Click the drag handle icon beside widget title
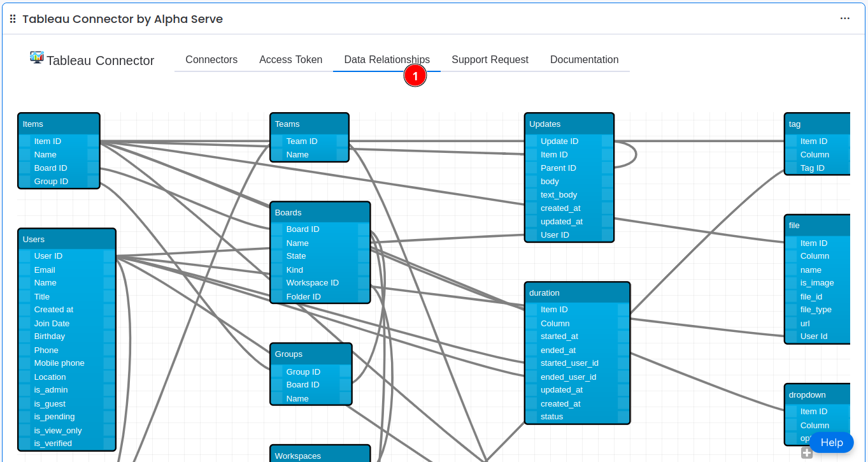The height and width of the screenshot is (462, 868). pos(13,19)
